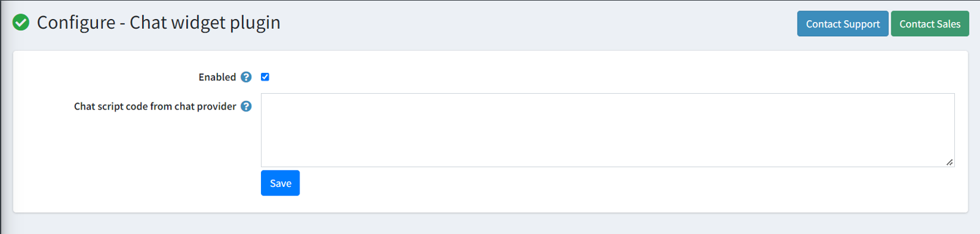Uncheck the Enabled checkbox
980x234 pixels.
click(x=265, y=77)
